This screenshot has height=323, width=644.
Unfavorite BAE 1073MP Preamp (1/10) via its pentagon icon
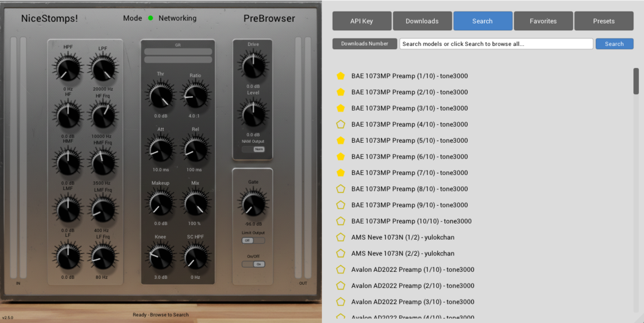point(341,76)
